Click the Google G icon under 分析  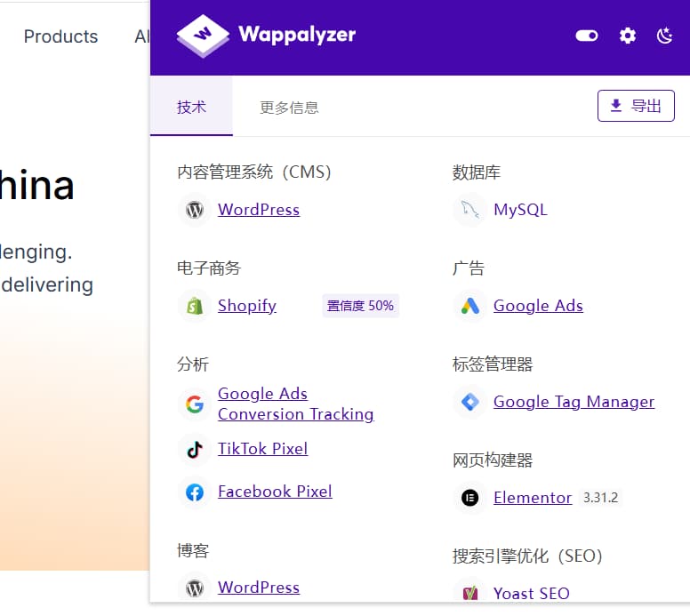(x=195, y=404)
